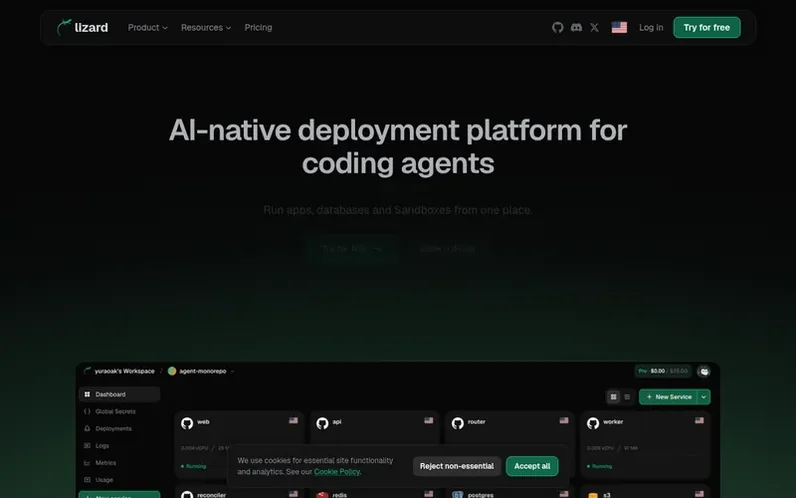Click the s3 service name
The image size is (796, 498).
[x=607, y=495]
